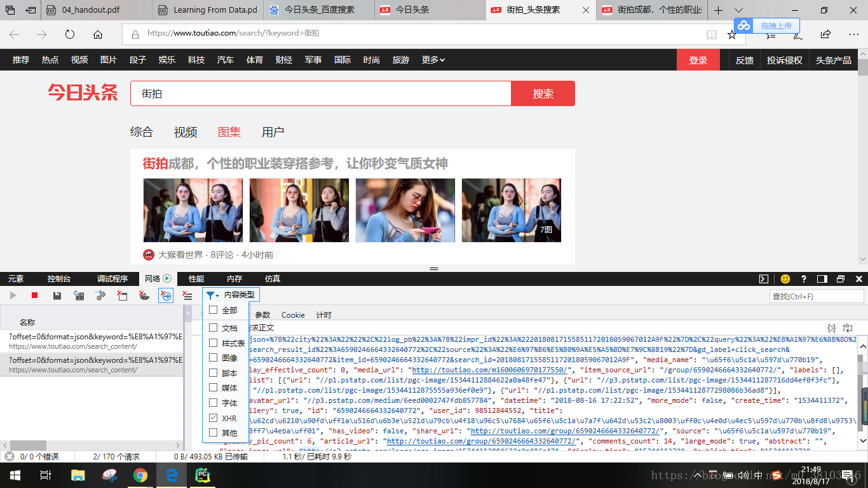The height and width of the screenshot is (488, 868).
Task: Open the first street photo thumbnail
Action: 193,210
